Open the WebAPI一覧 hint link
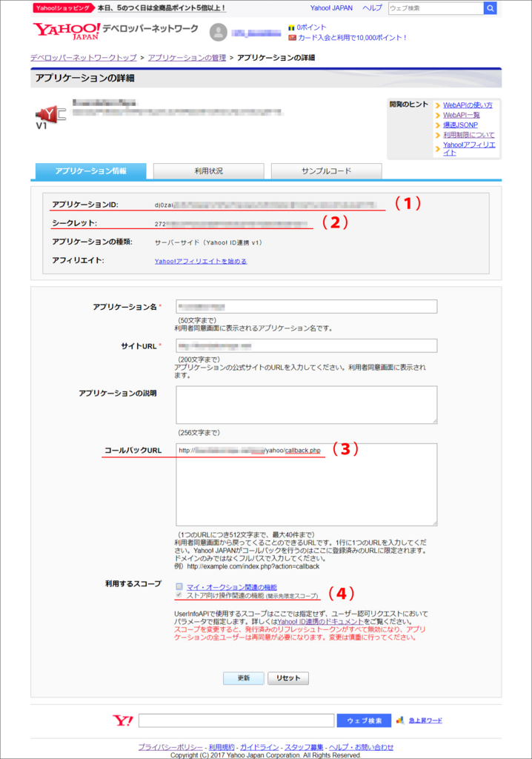Screen dimensions: 532x759 click(462, 115)
